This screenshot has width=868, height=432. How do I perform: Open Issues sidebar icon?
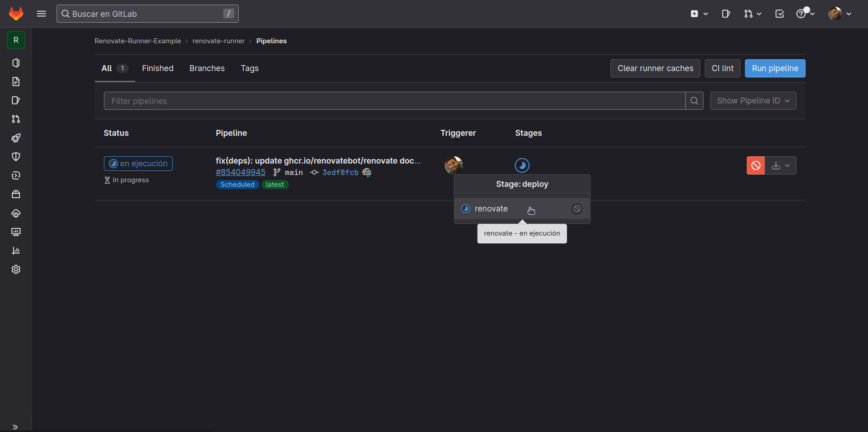point(16,100)
